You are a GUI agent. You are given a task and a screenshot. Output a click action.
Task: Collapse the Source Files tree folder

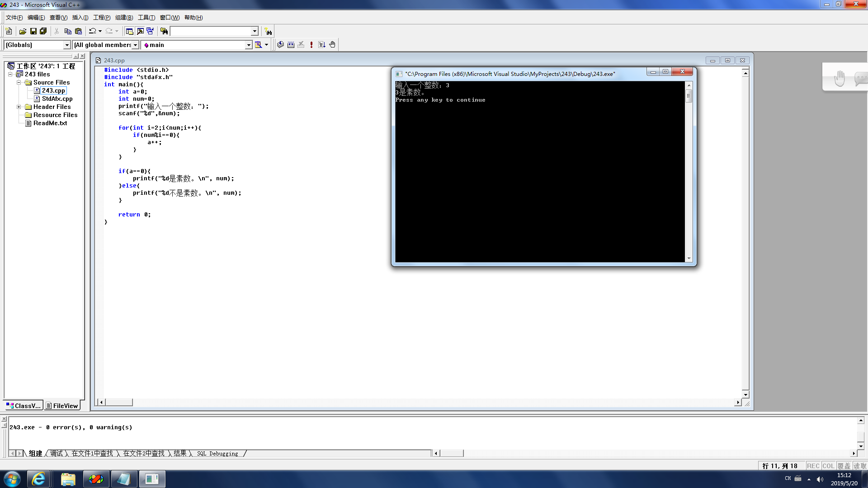point(19,82)
